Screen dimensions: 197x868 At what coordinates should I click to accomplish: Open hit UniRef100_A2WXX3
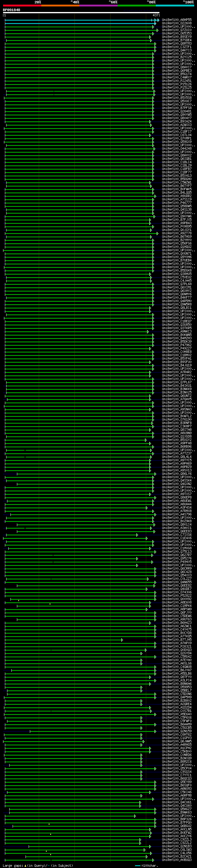click(177, 125)
